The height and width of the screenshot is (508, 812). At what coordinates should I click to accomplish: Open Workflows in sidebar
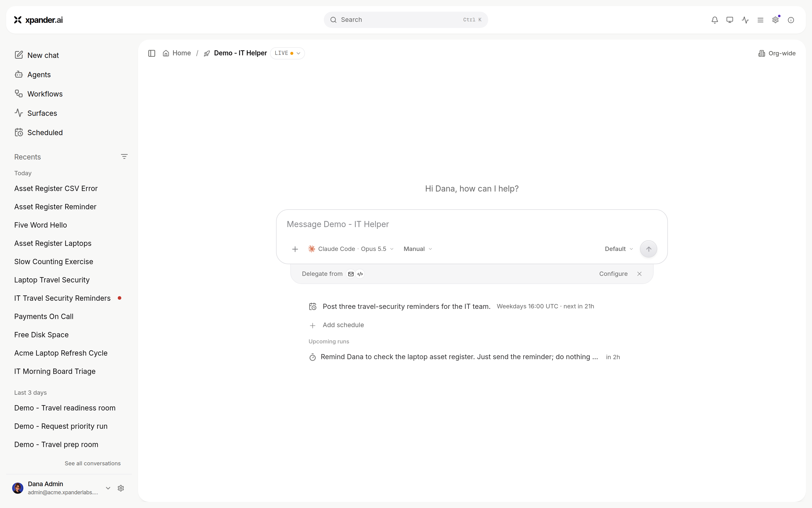tap(39, 94)
